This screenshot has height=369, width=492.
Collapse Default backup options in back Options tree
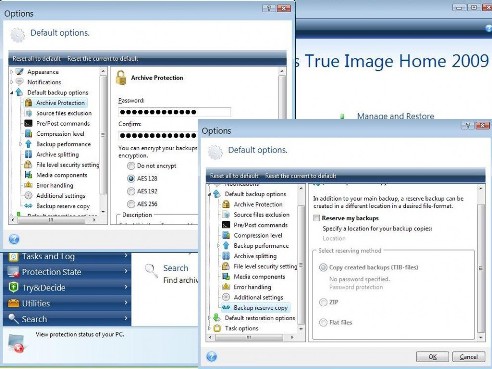tap(12, 93)
